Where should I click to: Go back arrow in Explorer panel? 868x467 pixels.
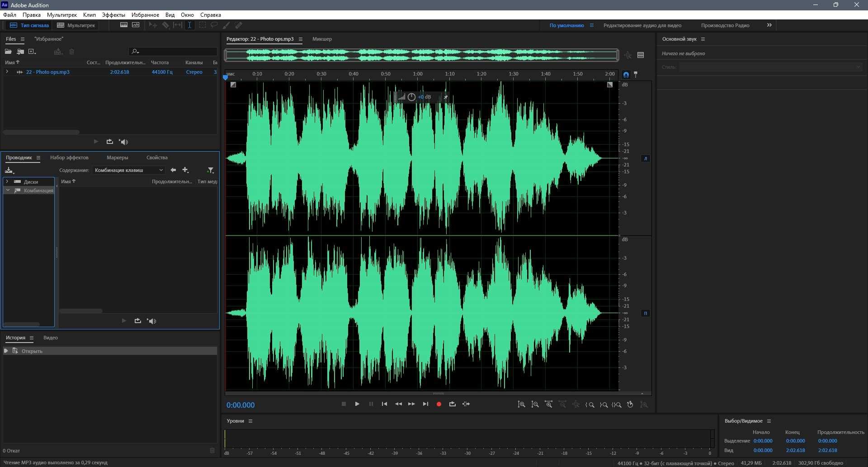173,170
